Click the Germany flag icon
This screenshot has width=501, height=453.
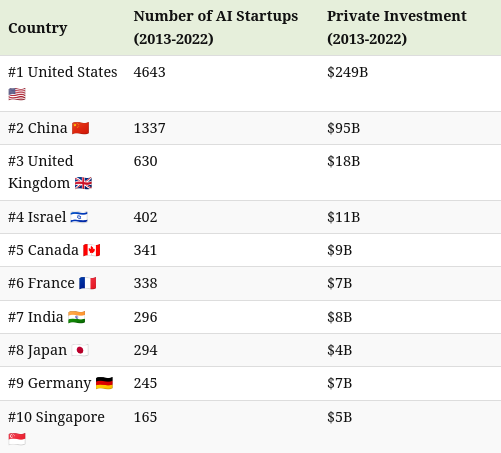[104, 383]
